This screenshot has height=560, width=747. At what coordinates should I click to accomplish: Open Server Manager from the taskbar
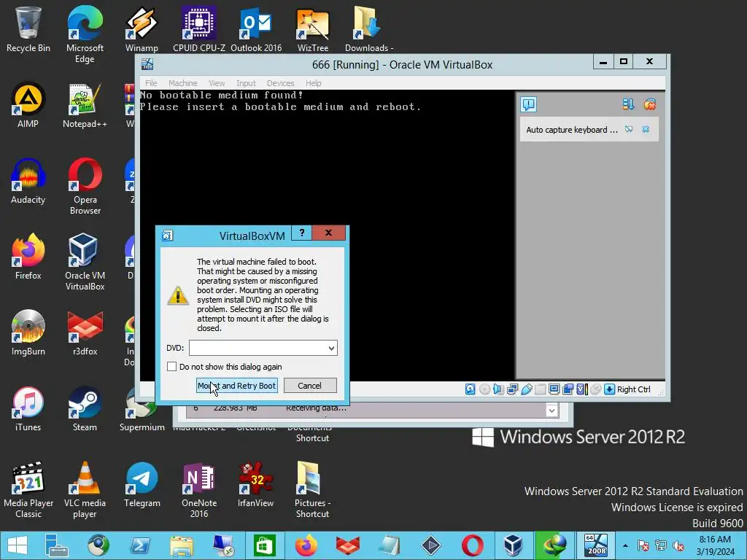57,545
